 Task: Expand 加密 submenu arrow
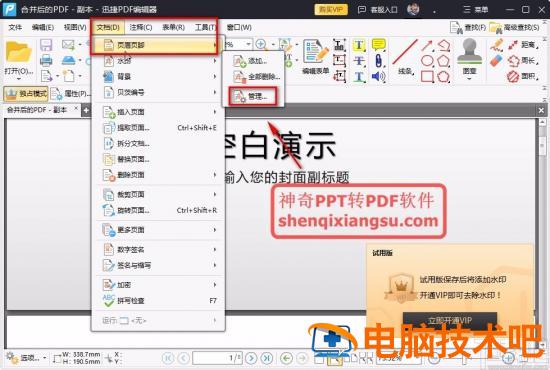215,285
